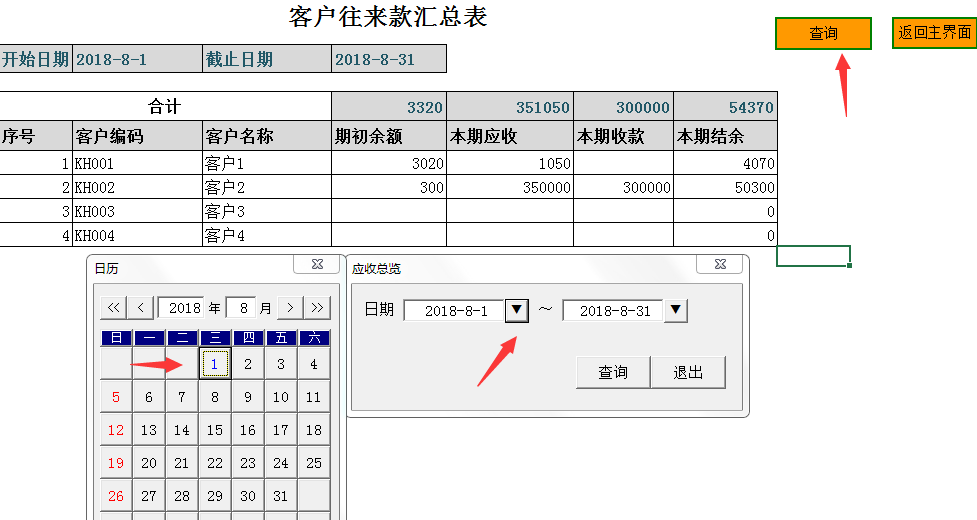This screenshot has height=520, width=977.
Task: Select day 11 in the calendar
Action: click(x=314, y=397)
